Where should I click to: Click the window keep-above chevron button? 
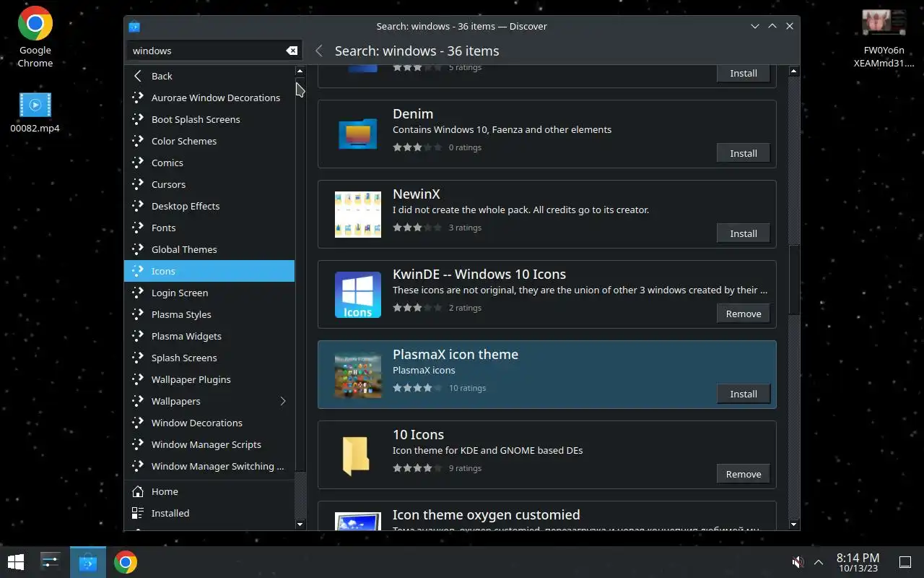(x=772, y=26)
